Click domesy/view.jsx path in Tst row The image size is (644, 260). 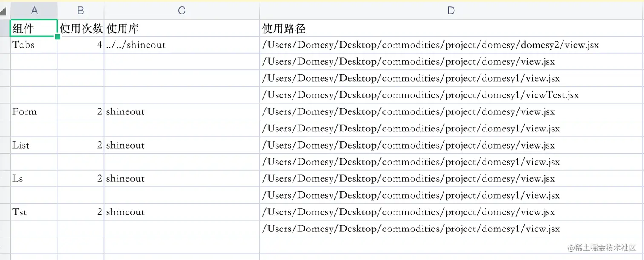click(x=451, y=212)
